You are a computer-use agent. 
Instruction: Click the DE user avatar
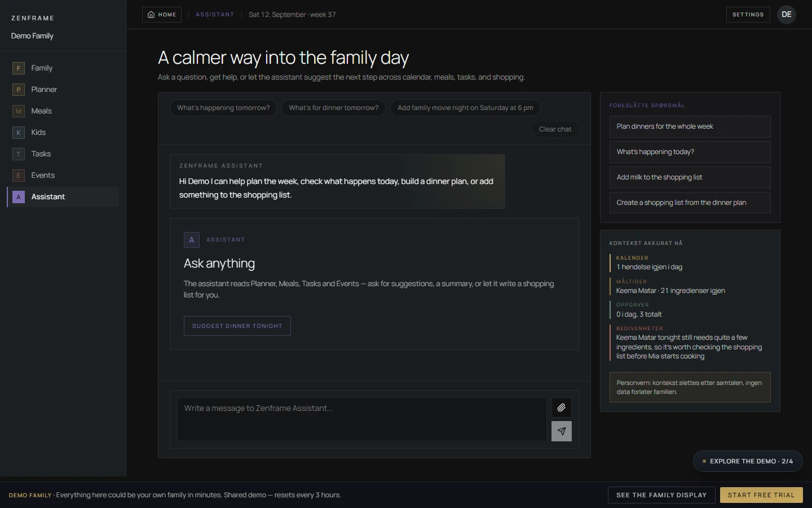[787, 15]
